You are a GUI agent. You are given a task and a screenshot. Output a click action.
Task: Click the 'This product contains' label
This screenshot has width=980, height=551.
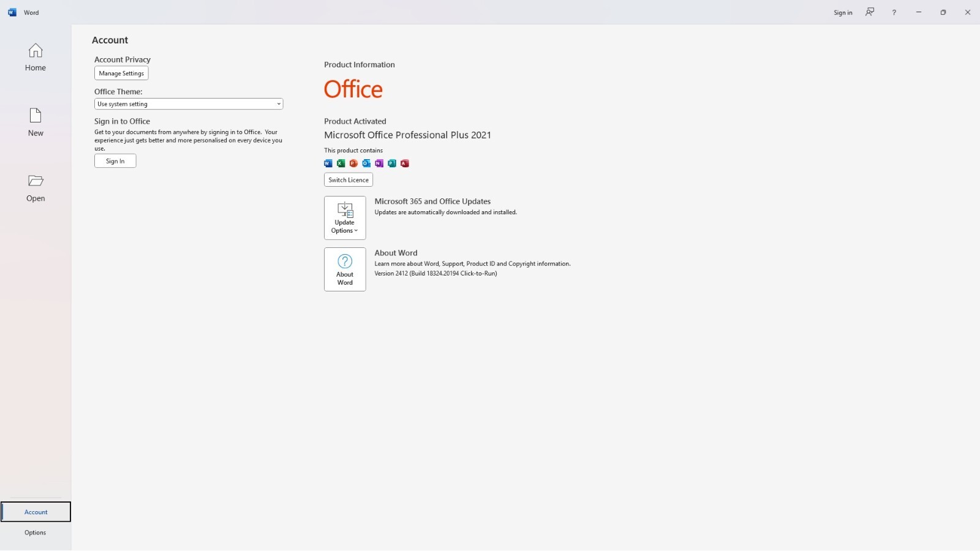click(353, 151)
